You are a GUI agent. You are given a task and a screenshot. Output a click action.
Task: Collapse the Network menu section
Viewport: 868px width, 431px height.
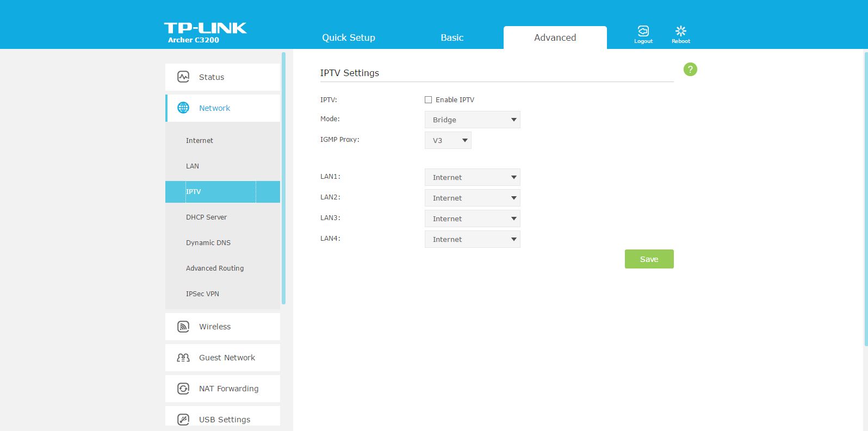coord(222,108)
